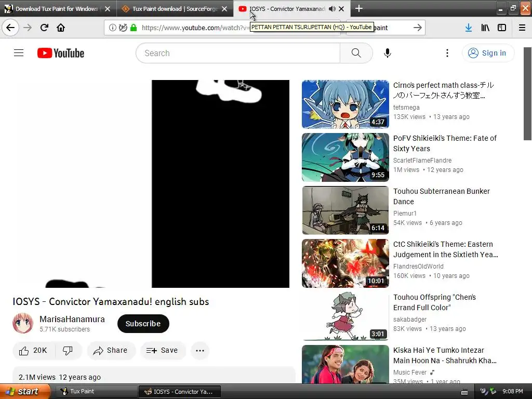Click the page vertical scrollbar thumb
This screenshot has width=532, height=399.
(527, 94)
